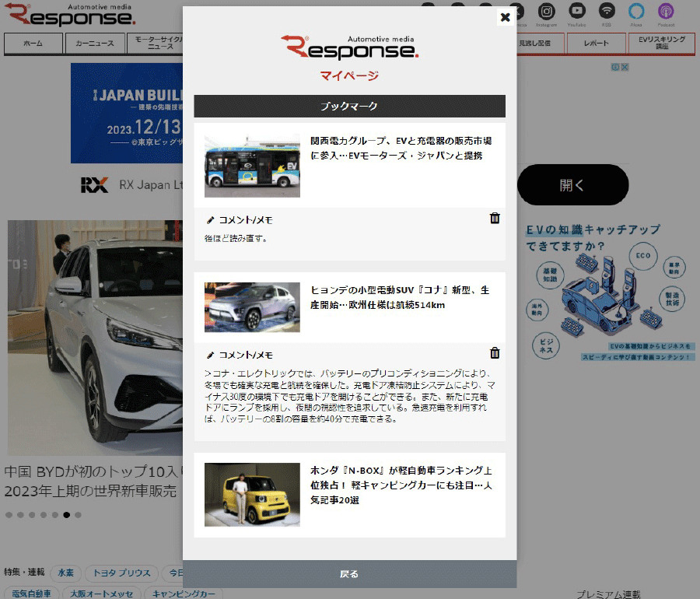
Task: Open the 中国 BYD 世界新車販売 headline
Action: 93,482
